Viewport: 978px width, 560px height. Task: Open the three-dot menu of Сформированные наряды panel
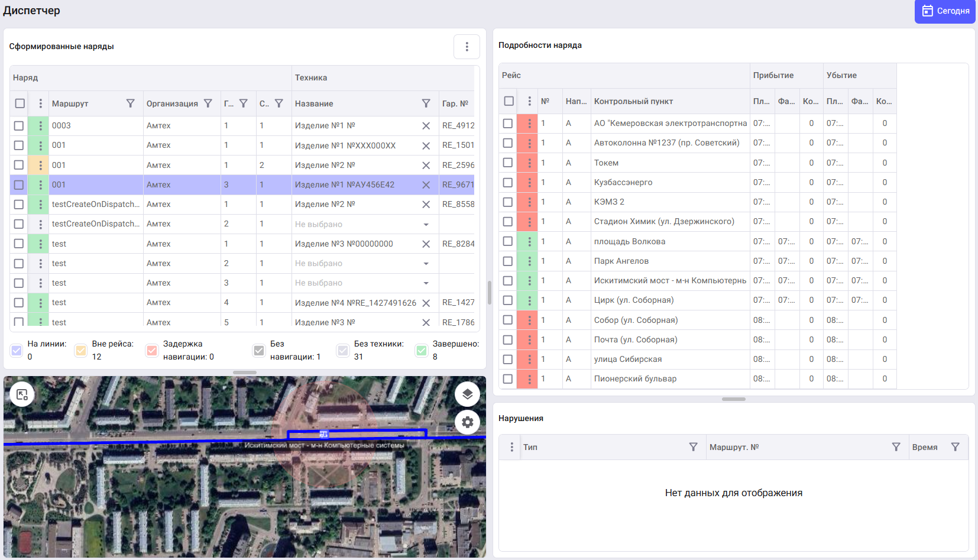tap(467, 47)
